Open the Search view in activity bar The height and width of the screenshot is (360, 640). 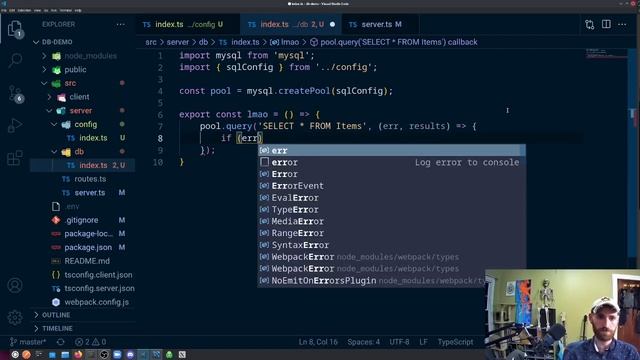[x=15, y=60]
